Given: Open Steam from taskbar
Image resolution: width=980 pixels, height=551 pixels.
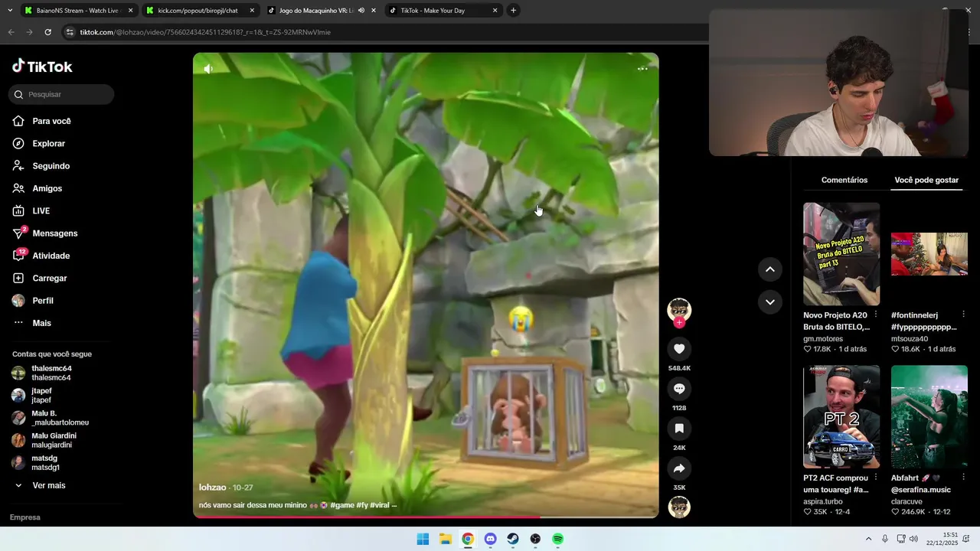Looking at the screenshot, I should point(513,539).
